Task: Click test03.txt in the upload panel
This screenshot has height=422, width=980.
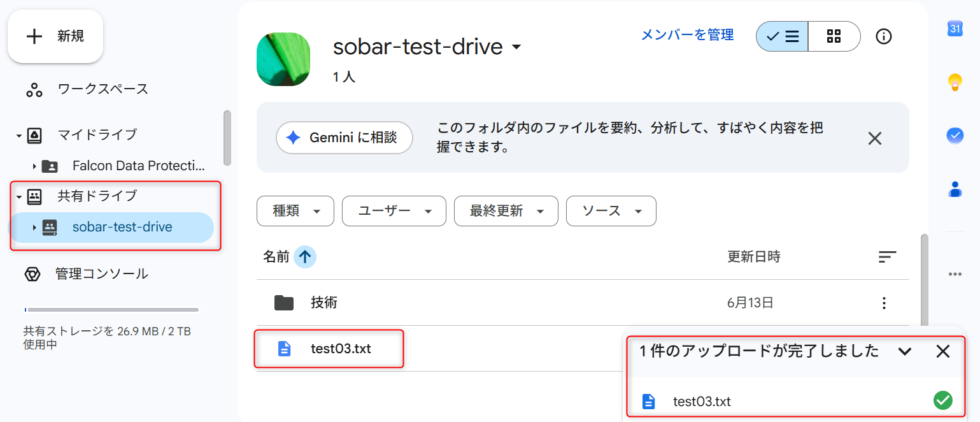Action: [x=702, y=402]
